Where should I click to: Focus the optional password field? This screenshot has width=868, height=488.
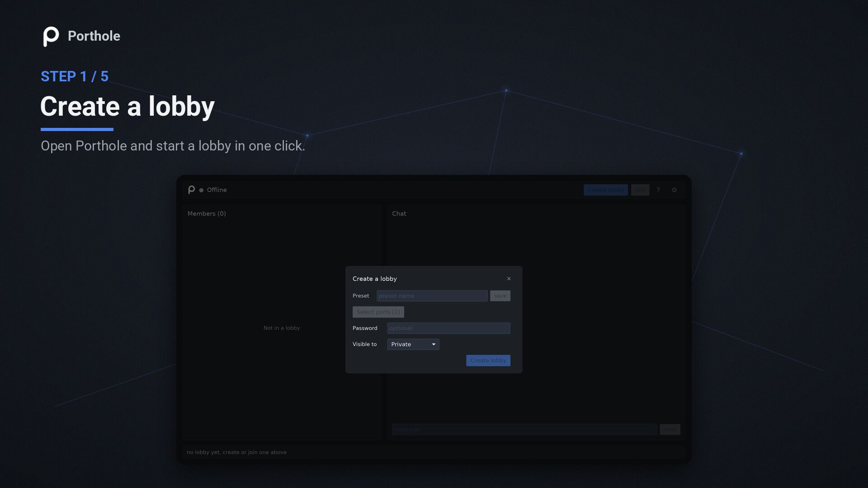click(x=449, y=328)
